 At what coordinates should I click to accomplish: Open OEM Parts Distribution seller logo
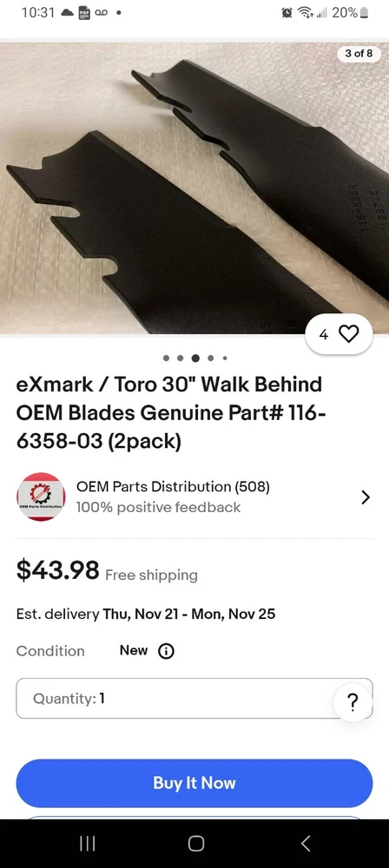(x=41, y=496)
